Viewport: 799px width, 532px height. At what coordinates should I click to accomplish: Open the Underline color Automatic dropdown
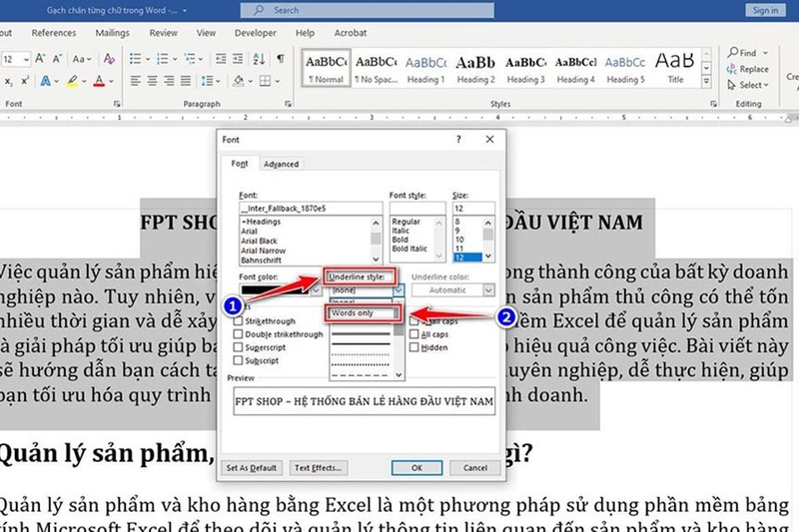(488, 289)
